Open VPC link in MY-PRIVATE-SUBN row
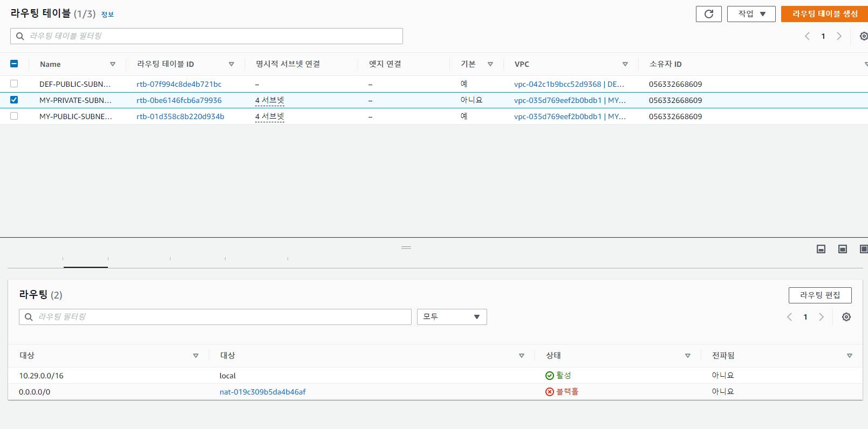868x429 pixels. click(570, 100)
